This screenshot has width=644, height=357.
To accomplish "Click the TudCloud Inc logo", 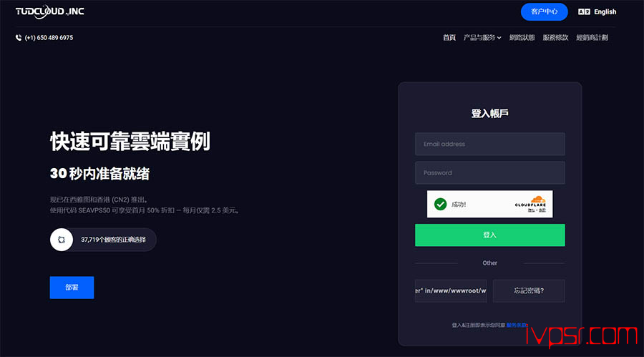I will [49, 11].
